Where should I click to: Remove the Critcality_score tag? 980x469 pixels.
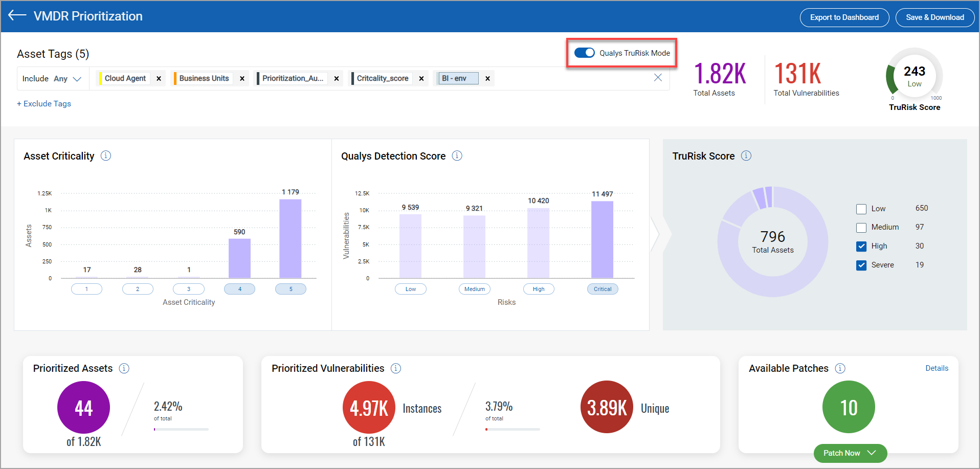pos(421,78)
